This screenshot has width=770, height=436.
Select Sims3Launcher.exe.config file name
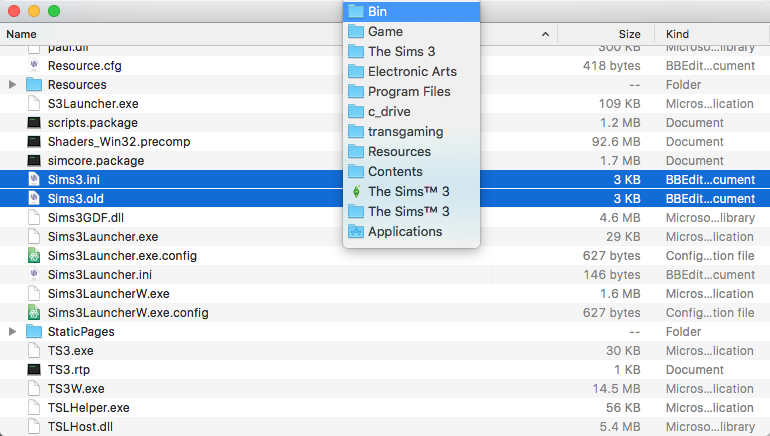pos(122,256)
